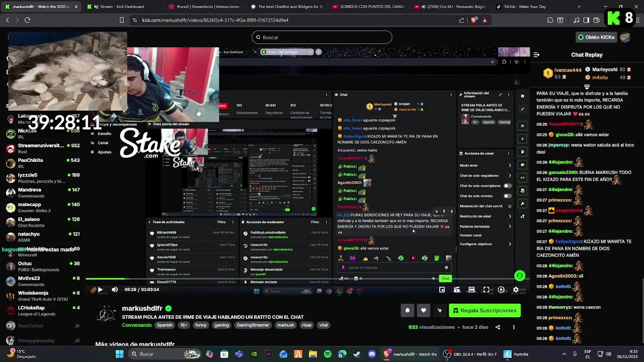Open video player settings gear
The height and width of the screenshot is (362, 644).
click(516, 290)
